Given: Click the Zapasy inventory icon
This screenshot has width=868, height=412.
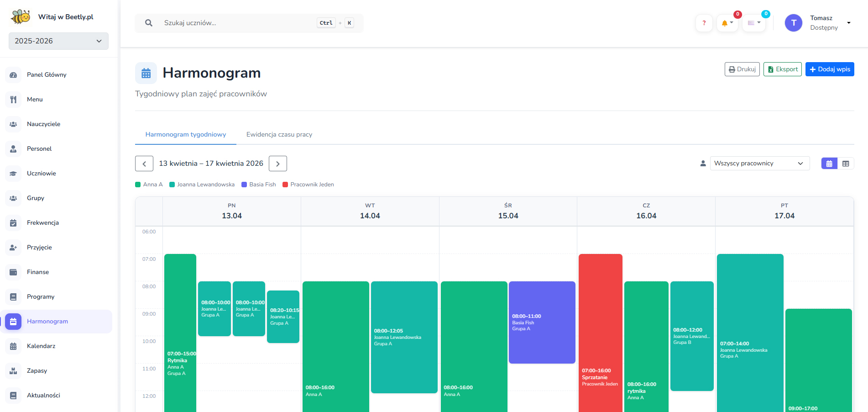Looking at the screenshot, I should [x=13, y=371].
